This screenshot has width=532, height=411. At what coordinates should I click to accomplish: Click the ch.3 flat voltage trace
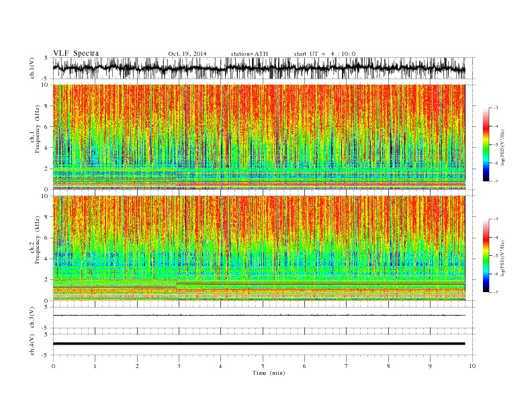click(x=259, y=316)
